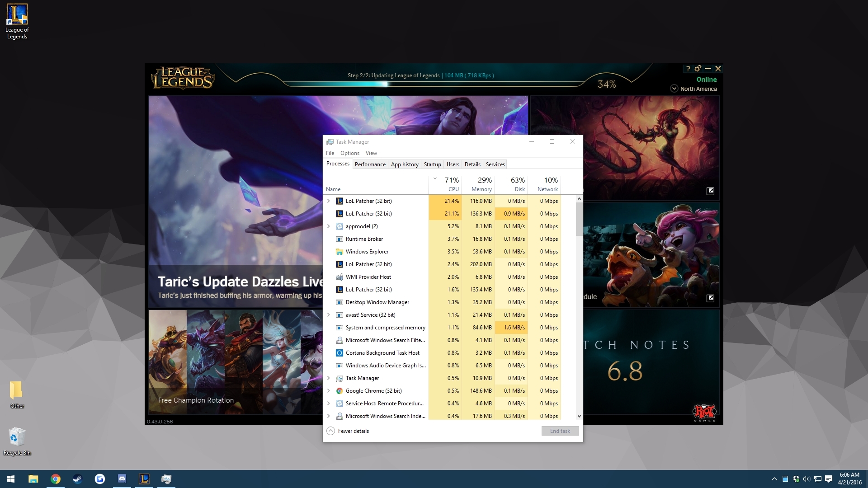The image size is (868, 488).
Task: Click the Task Manager title bar icon
Action: (330, 142)
